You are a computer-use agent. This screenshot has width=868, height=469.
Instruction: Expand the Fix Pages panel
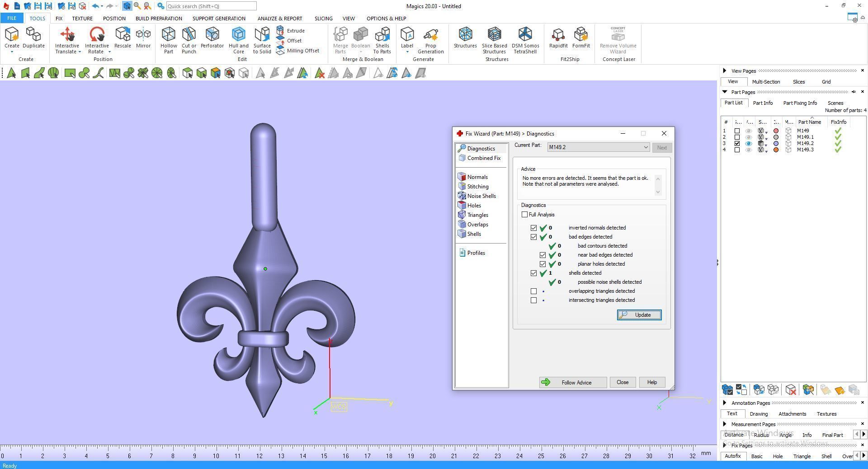(725, 446)
